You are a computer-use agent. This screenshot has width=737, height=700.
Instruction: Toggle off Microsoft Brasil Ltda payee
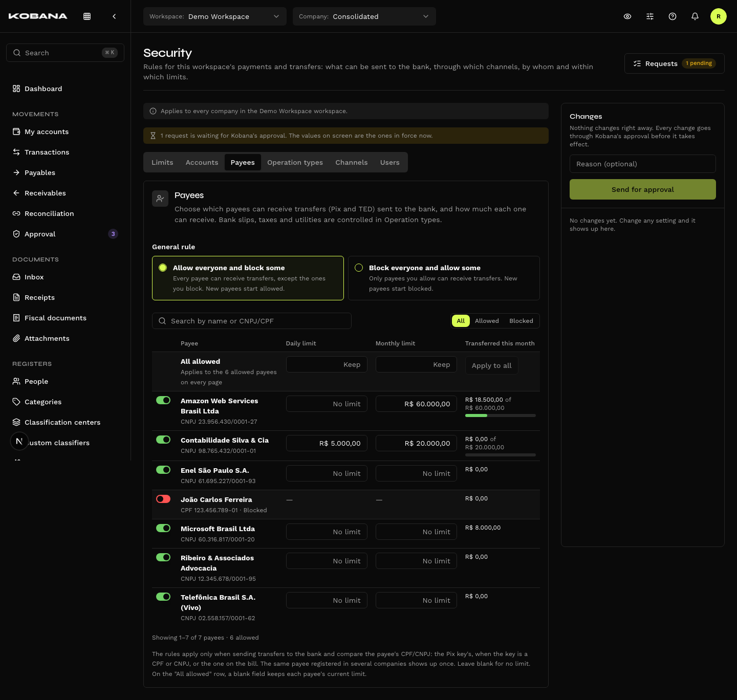pyautogui.click(x=163, y=528)
